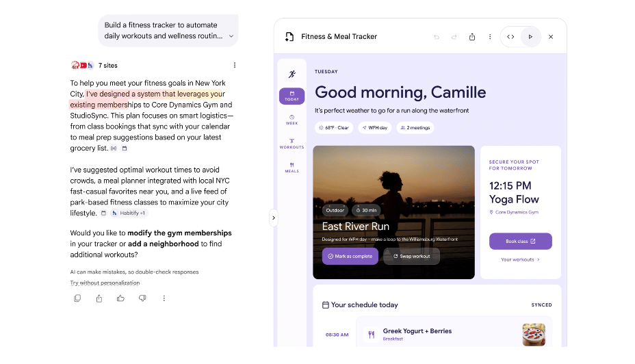Click the 30 min duration tag
The height and width of the screenshot is (364, 635).
click(366, 210)
